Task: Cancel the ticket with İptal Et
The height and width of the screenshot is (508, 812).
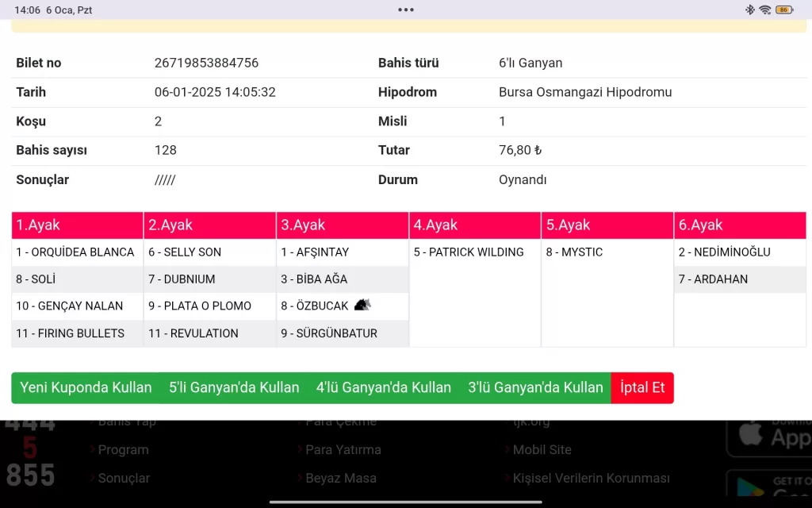Action: [x=642, y=387]
